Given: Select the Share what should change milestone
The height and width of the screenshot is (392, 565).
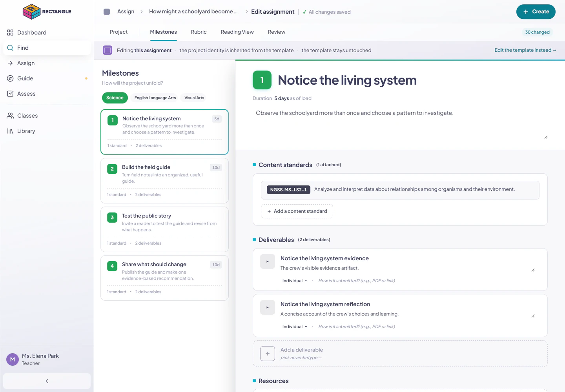Looking at the screenshot, I should tap(164, 278).
